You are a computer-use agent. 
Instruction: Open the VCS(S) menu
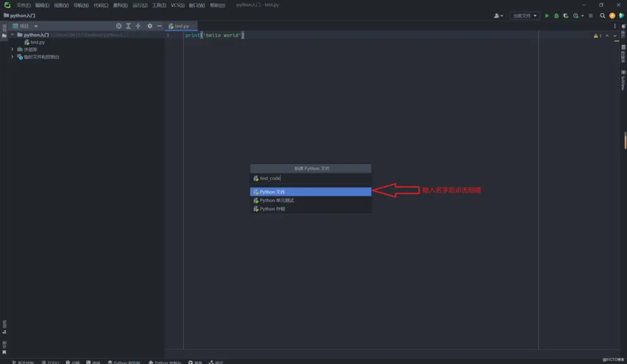pos(178,5)
